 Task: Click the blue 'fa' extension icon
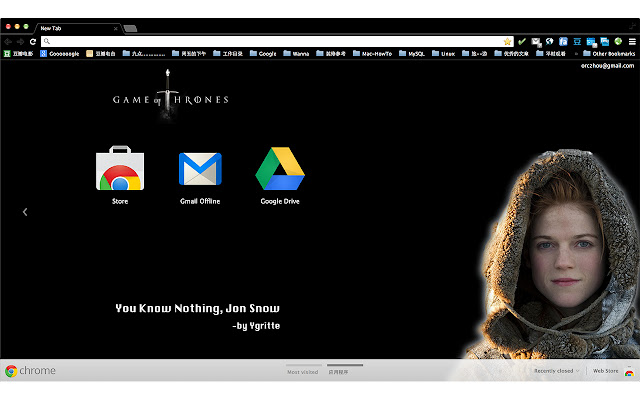pos(563,42)
